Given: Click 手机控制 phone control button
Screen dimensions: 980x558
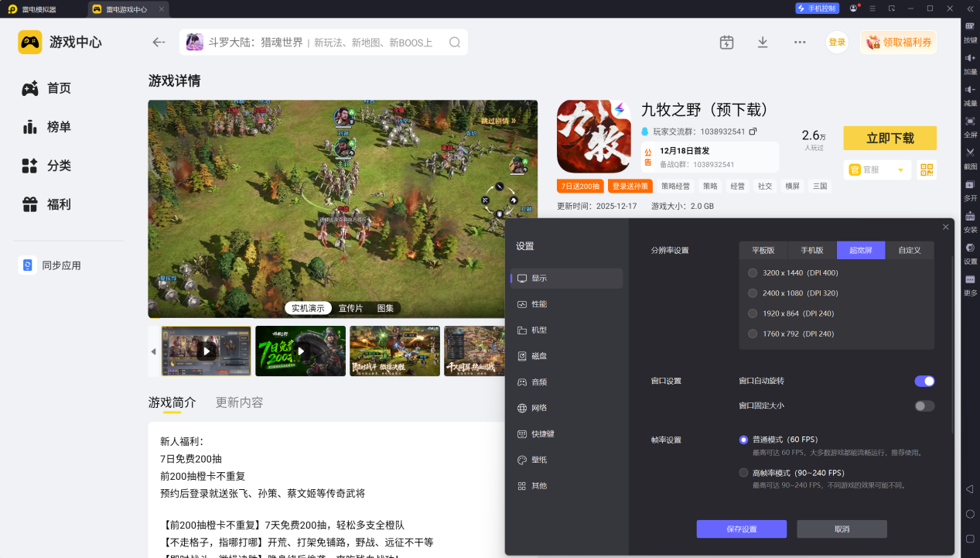Looking at the screenshot, I should click(817, 9).
